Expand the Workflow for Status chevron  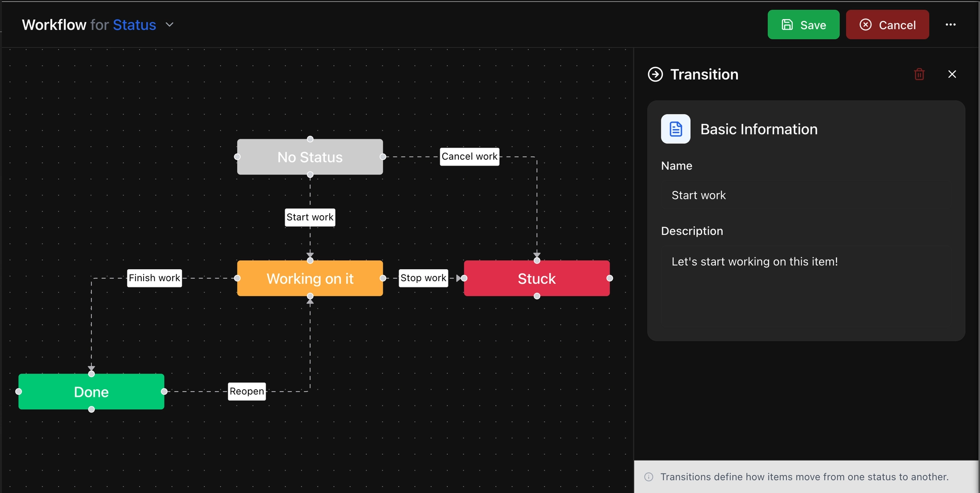169,25
